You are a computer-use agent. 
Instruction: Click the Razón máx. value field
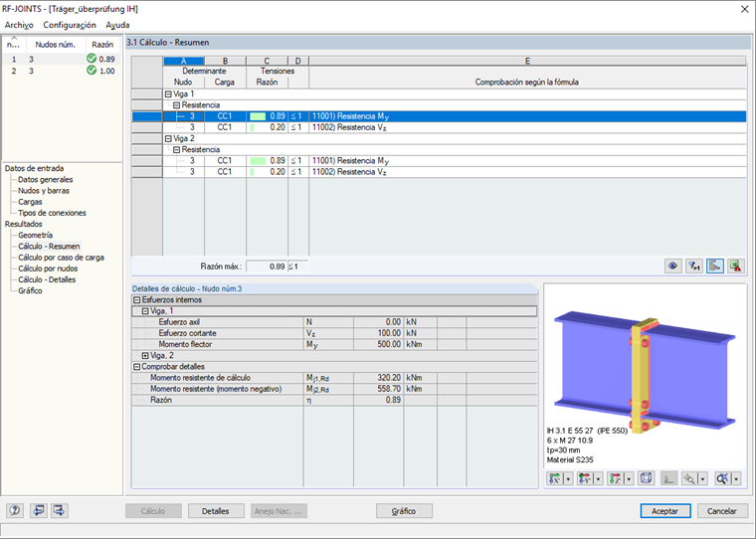[x=267, y=267]
